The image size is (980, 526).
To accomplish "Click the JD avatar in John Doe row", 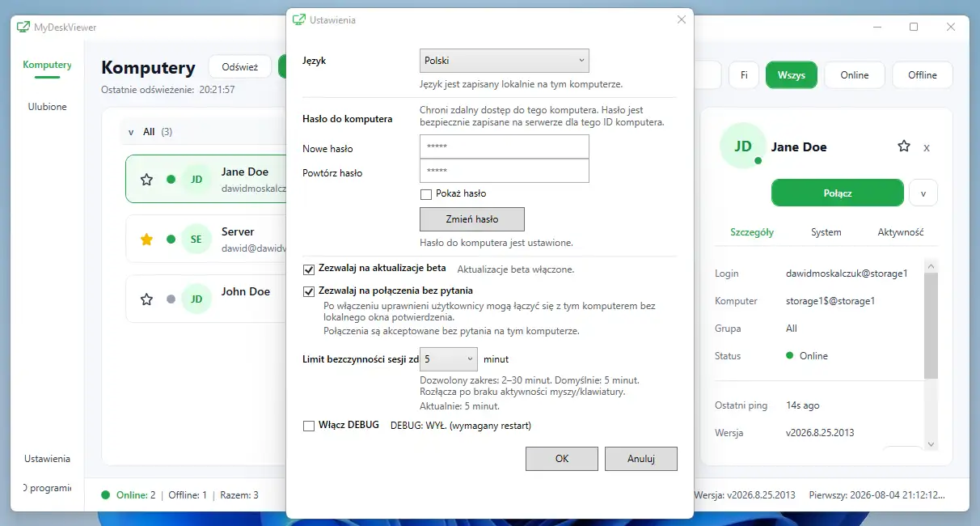I will pos(196,299).
